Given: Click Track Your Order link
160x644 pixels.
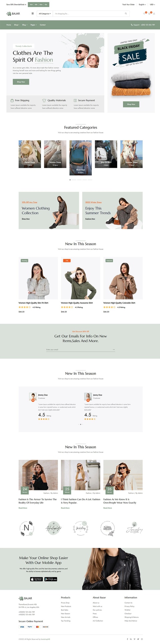Looking at the screenshot, I should pyautogui.click(x=128, y=5).
